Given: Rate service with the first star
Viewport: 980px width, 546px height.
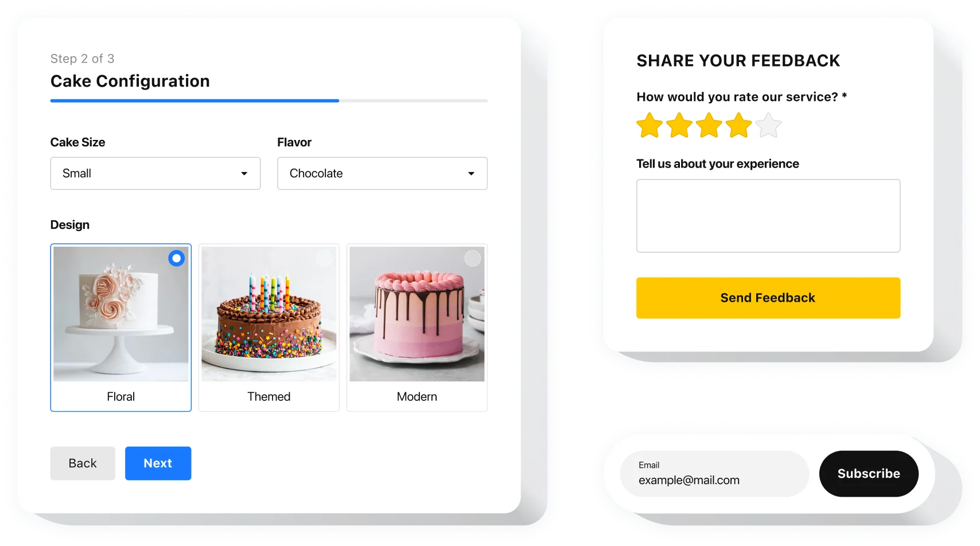Looking at the screenshot, I should coord(650,126).
